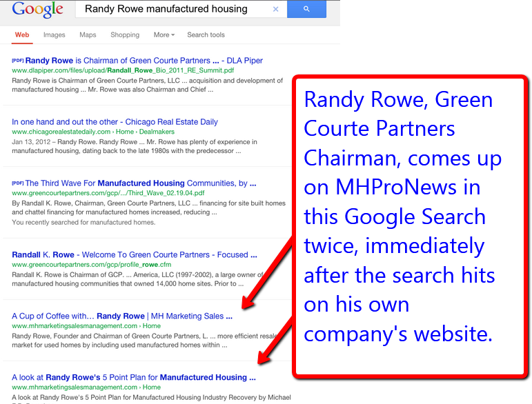The image size is (532, 404).
Task: Open 'A look at Randy Rowe's 5 Point Plan' result
Action: click(x=134, y=377)
